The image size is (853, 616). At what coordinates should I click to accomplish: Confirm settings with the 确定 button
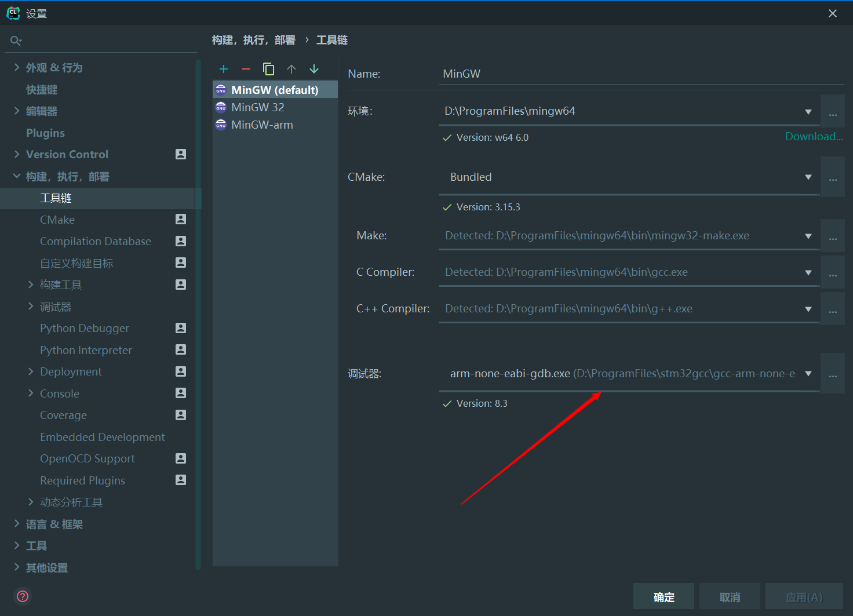[x=664, y=596]
